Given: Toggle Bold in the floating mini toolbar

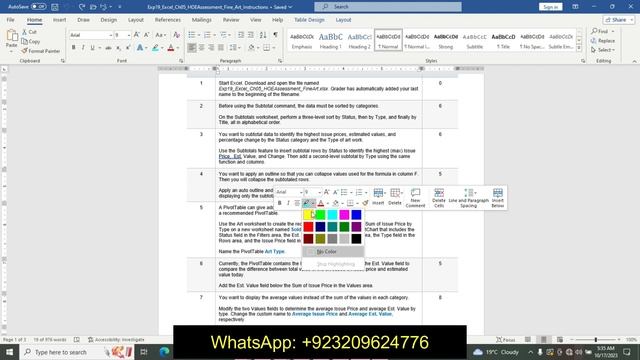Looking at the screenshot, I should [x=280, y=203].
